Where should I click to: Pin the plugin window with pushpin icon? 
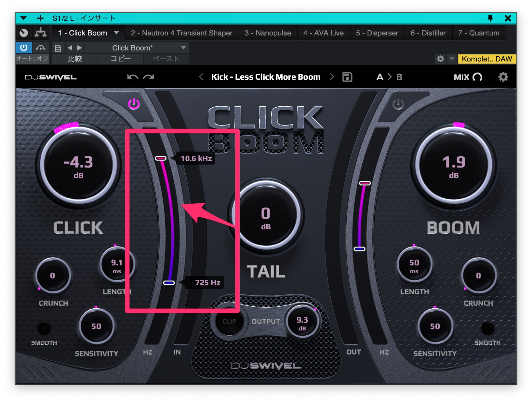pyautogui.click(x=490, y=18)
